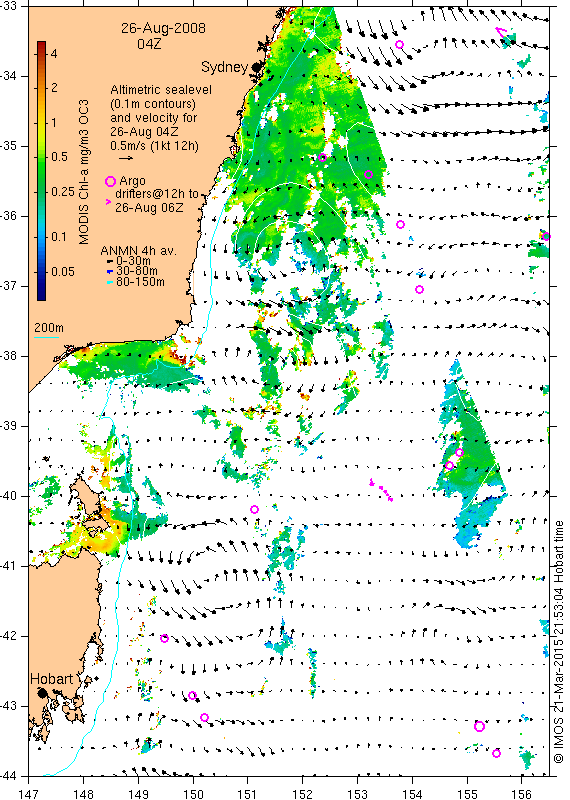Image resolution: width=570 pixels, height=800 pixels.
Task: Click the Argo float circle near 36.3°S 156.4°E
Action: coord(546,236)
